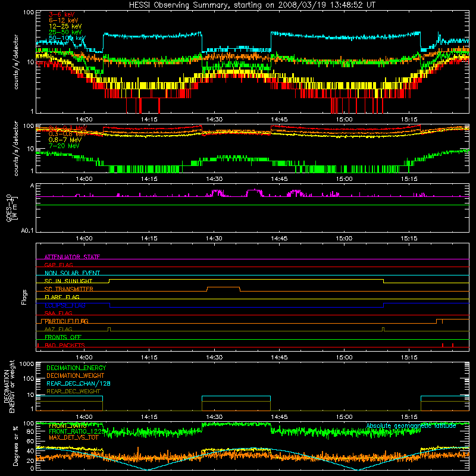This screenshot has width=476, height=476.
Task: Click the Flags panel axis label
Action: [24, 297]
